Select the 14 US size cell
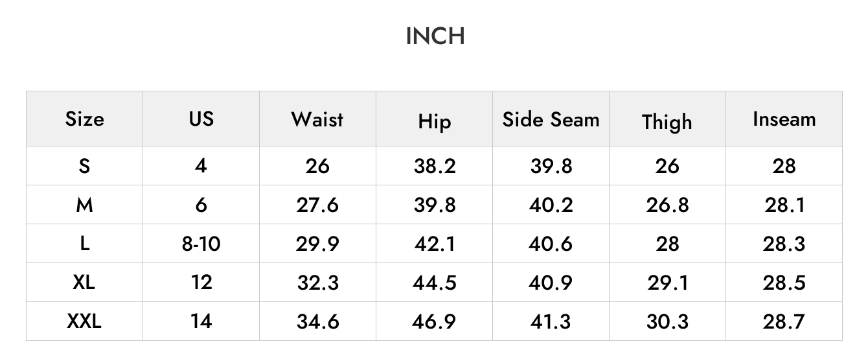The height and width of the screenshot is (350, 868). pyautogui.click(x=201, y=321)
